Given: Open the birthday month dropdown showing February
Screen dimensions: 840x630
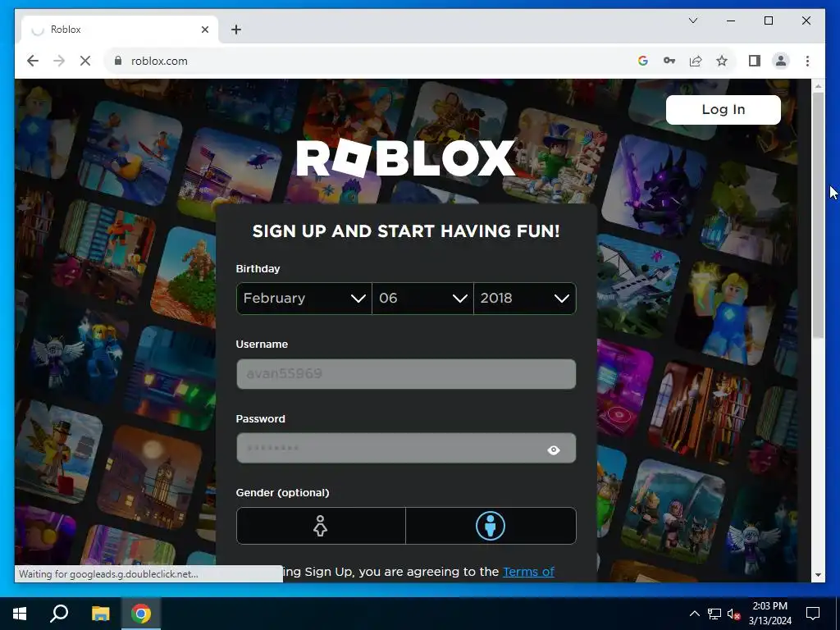Looking at the screenshot, I should 304,299.
